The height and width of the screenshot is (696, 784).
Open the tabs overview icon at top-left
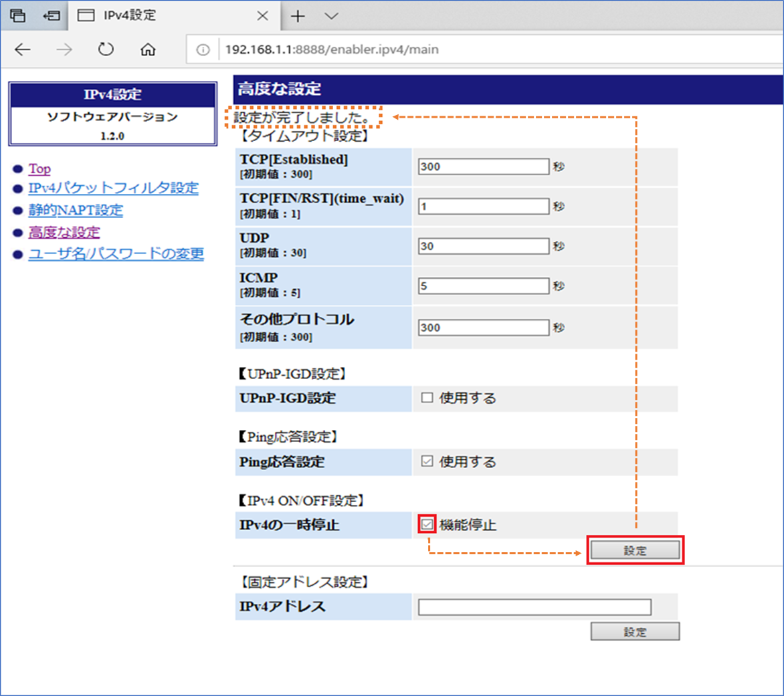pyautogui.click(x=18, y=16)
